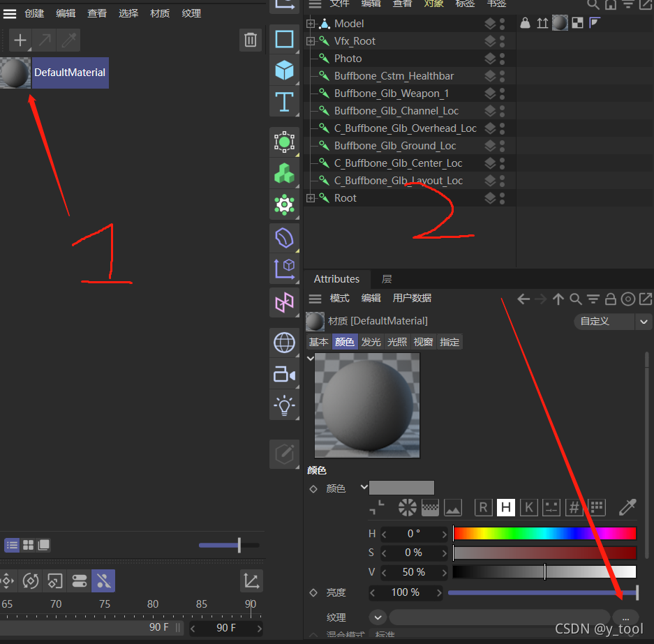Delete material using trash can icon
This screenshot has width=654, height=644.
(x=251, y=40)
